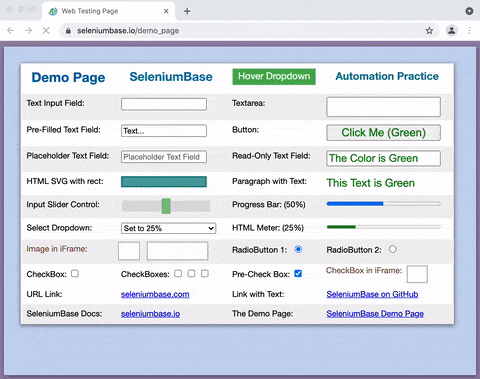Open the SeleniumBase Demo Page link

[x=375, y=314]
